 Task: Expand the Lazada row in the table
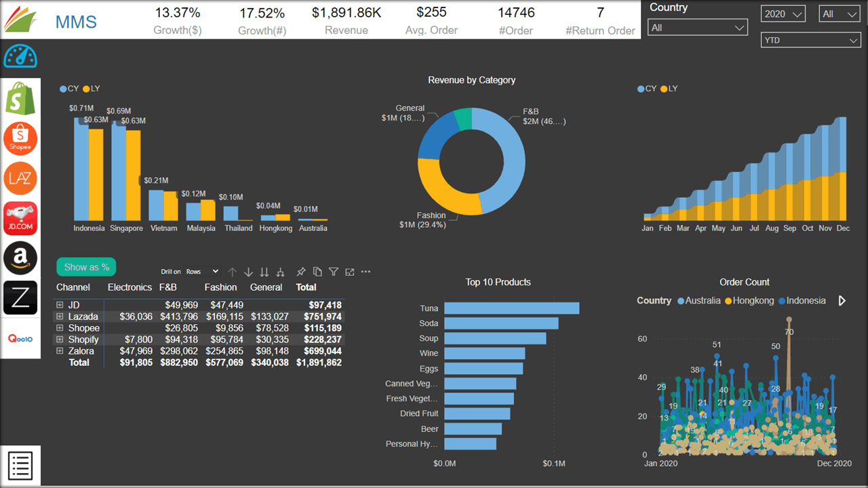tap(61, 317)
